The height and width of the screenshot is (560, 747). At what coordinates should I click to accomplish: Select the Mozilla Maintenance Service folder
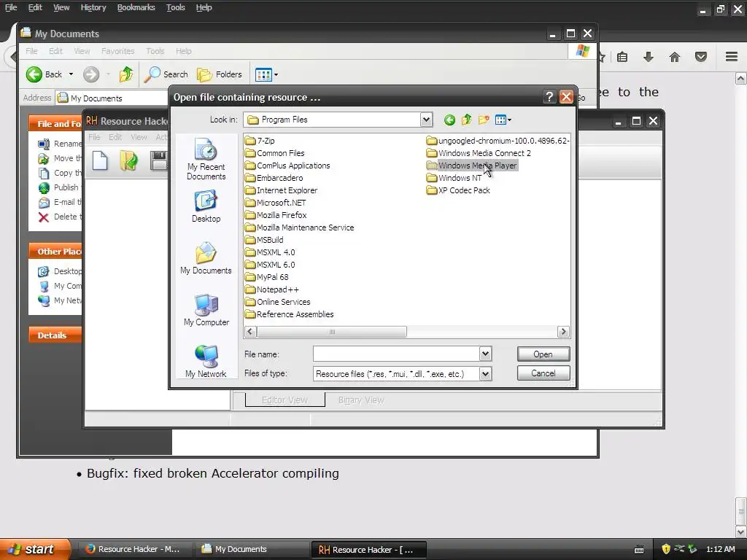(x=300, y=227)
